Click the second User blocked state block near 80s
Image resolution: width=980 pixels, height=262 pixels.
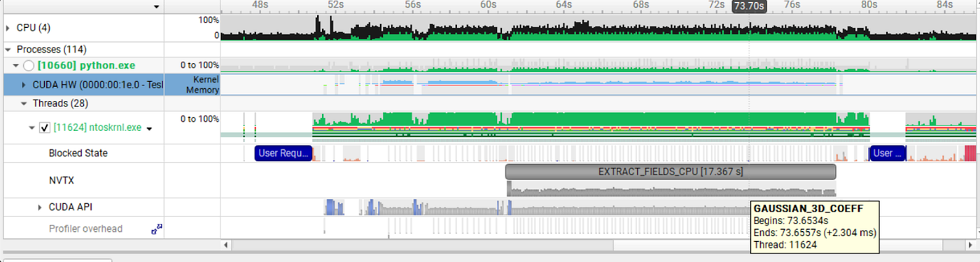tap(888, 153)
